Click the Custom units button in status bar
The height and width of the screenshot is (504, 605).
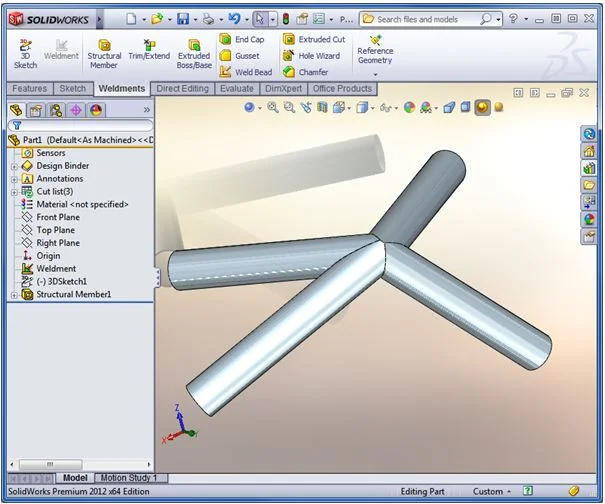coord(488,491)
